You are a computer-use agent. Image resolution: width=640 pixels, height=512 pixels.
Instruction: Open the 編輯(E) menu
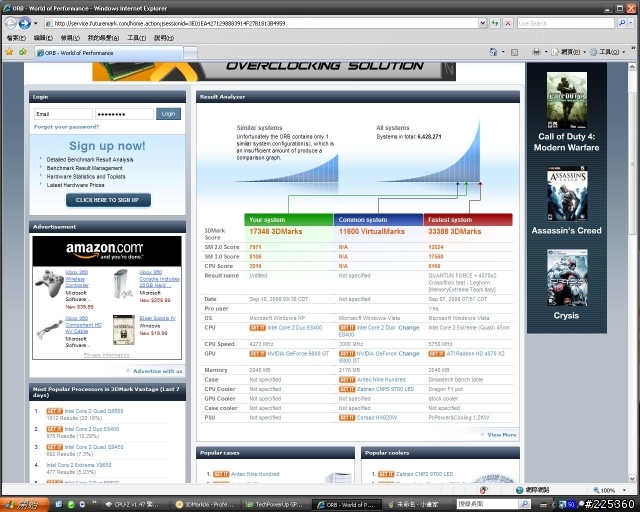tap(43, 38)
